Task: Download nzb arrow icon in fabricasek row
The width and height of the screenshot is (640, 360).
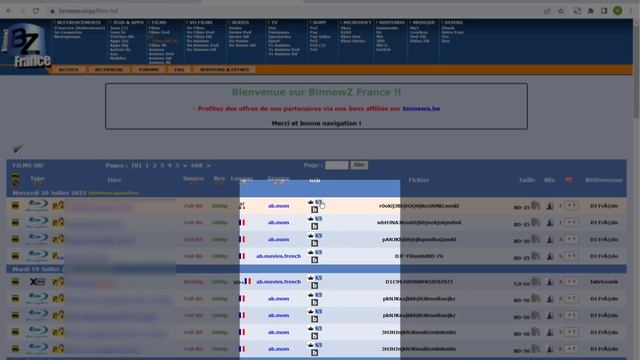Action: point(311,278)
